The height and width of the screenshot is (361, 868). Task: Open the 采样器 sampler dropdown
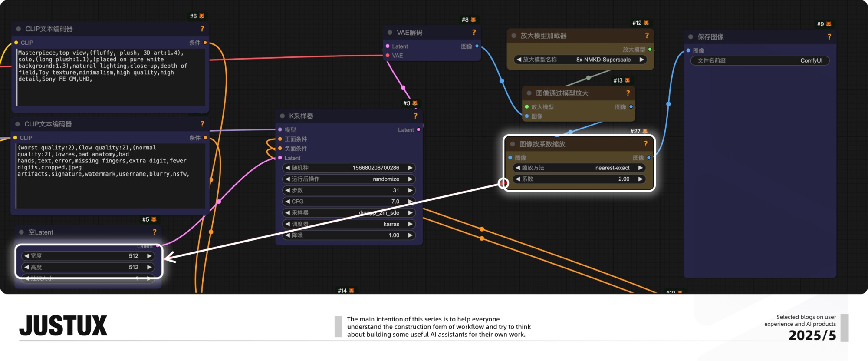(x=349, y=213)
